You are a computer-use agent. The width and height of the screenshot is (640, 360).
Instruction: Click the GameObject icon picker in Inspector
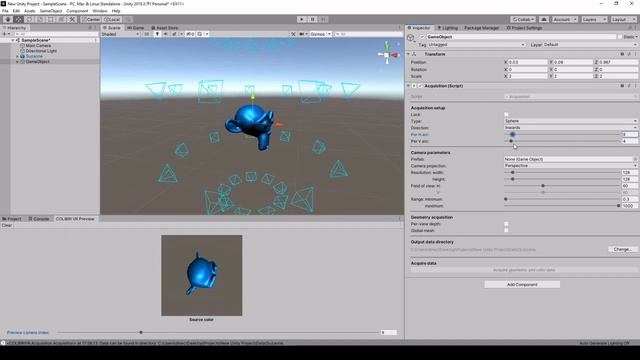pyautogui.click(x=411, y=38)
